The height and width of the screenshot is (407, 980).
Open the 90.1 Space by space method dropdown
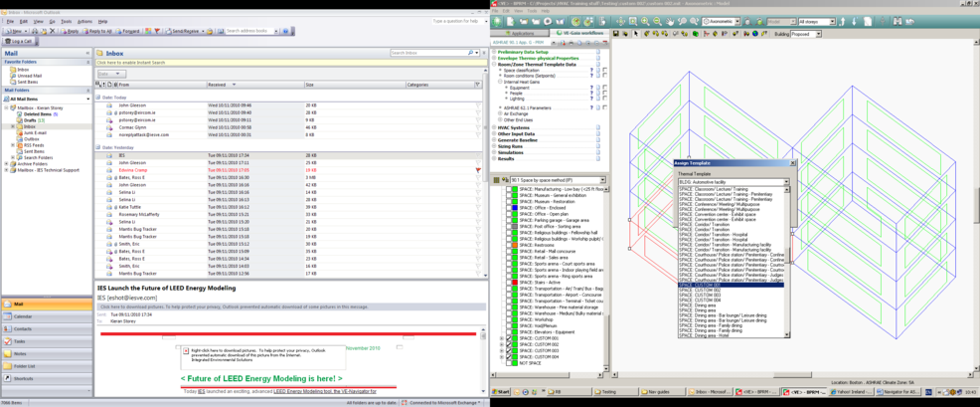point(603,180)
